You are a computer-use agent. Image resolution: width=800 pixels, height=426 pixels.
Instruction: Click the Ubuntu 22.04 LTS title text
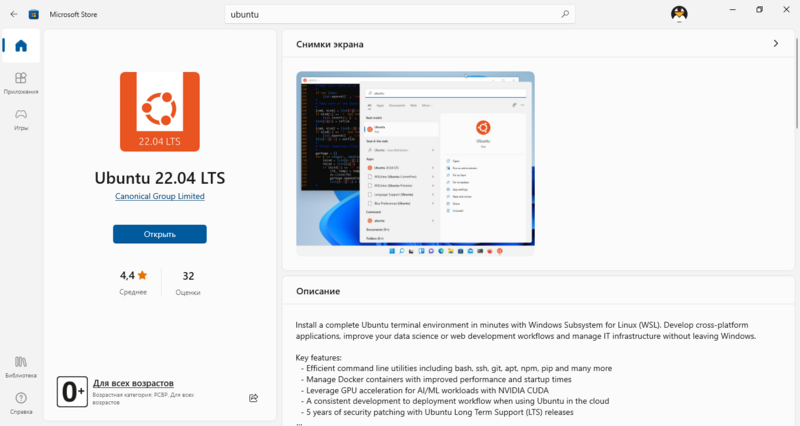pos(160,178)
